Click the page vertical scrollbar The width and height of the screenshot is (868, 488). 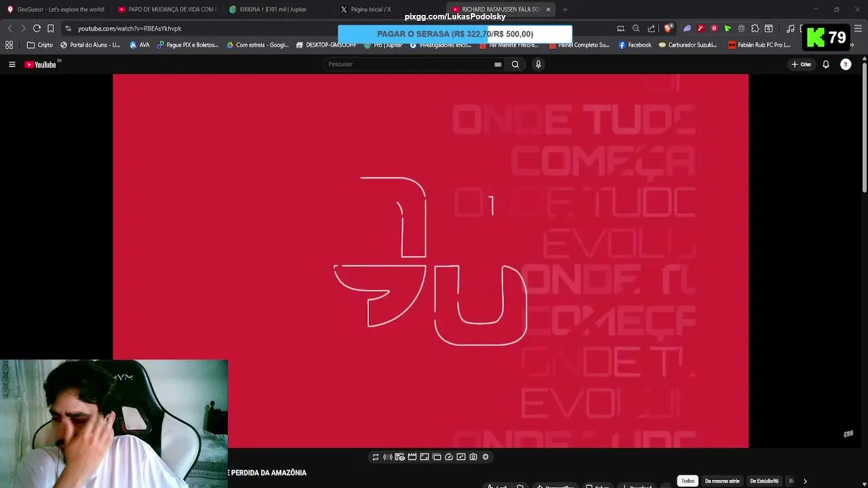[864, 129]
